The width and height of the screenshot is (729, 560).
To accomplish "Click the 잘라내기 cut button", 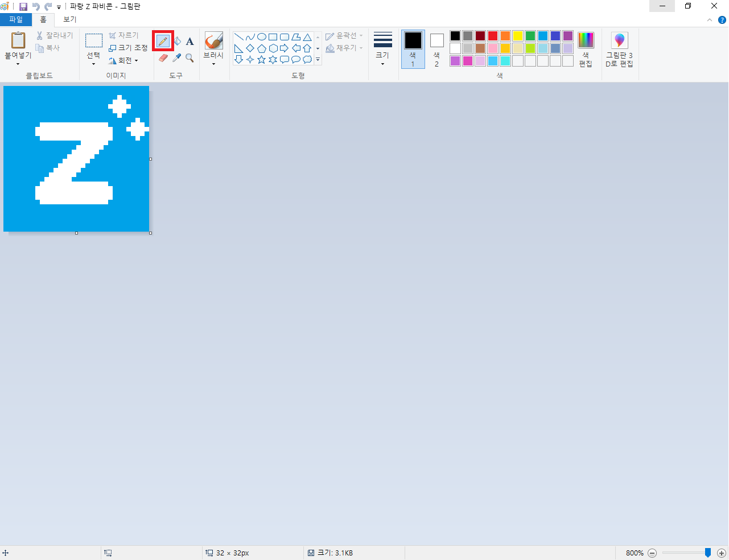I will point(55,35).
